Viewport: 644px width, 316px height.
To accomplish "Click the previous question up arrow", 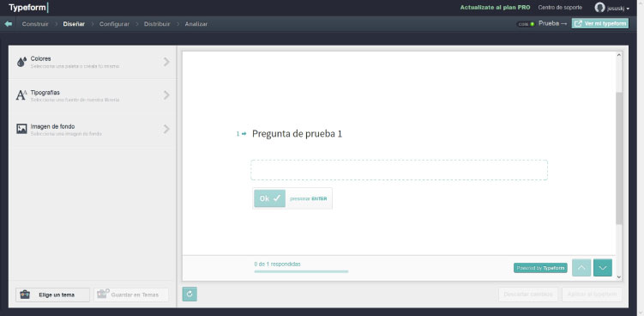I will click(x=581, y=268).
